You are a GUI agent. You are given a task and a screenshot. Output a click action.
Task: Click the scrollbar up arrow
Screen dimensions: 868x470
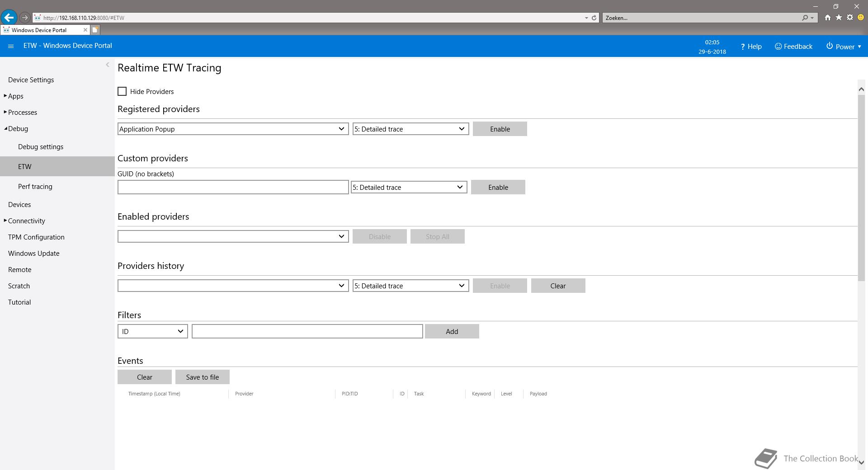[x=861, y=89]
